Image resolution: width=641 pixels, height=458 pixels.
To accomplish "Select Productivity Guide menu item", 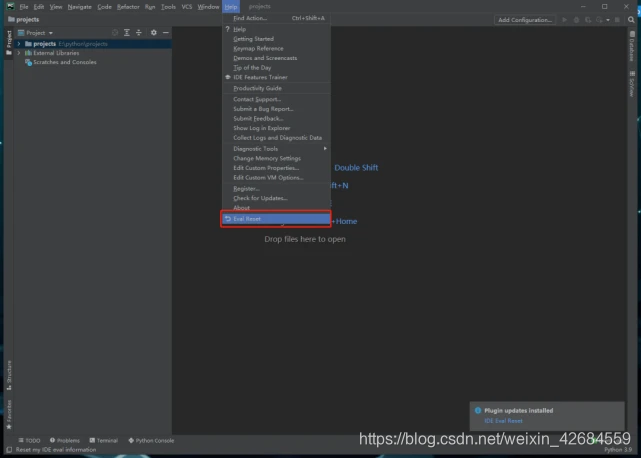I will [x=276, y=88].
